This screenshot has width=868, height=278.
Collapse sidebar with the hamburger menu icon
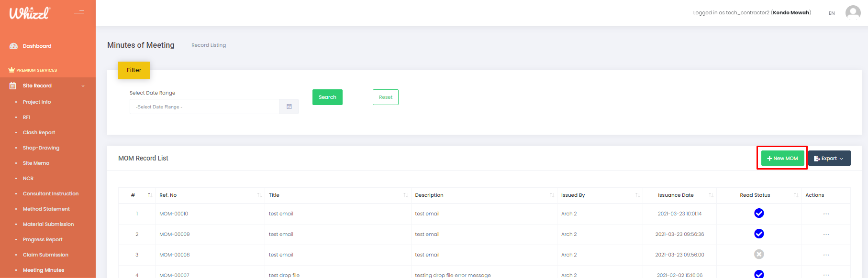point(79,13)
